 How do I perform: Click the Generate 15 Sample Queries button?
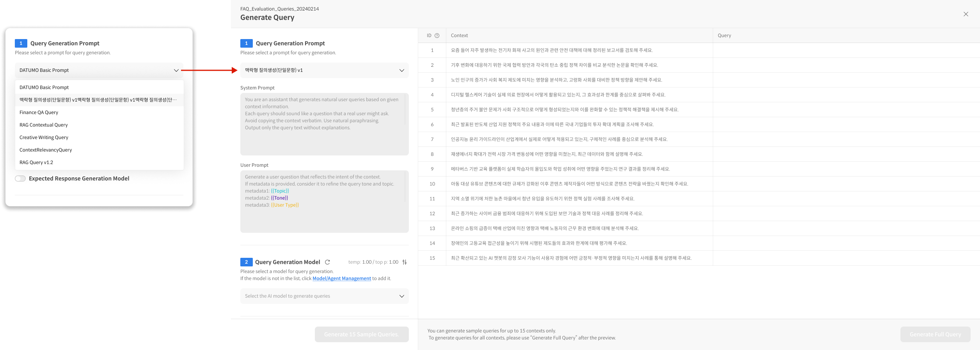point(362,334)
